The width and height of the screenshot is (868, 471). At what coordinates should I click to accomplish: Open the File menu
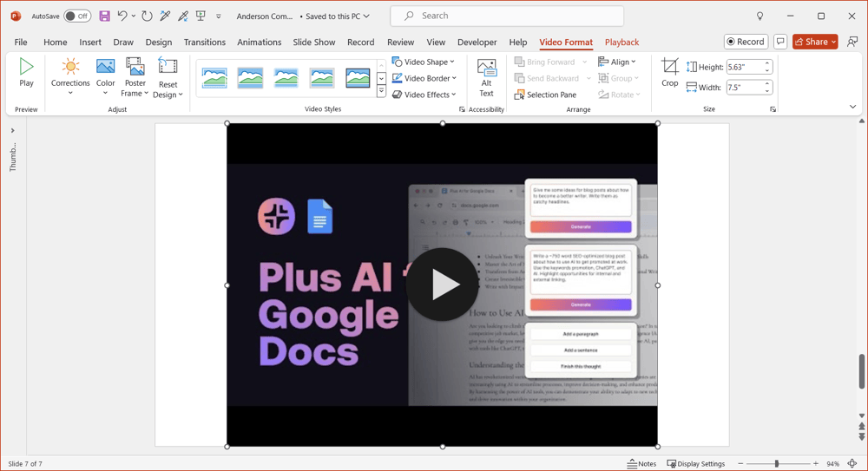coord(21,42)
